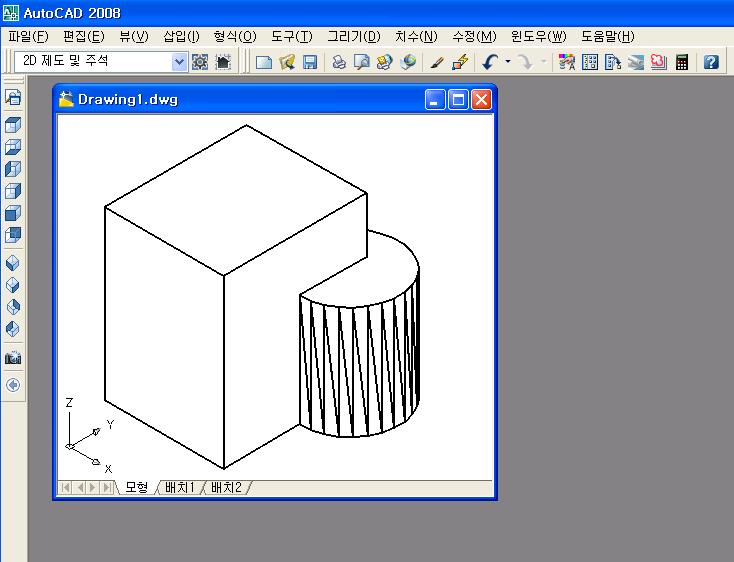Click the Open file folder icon

tap(287, 62)
